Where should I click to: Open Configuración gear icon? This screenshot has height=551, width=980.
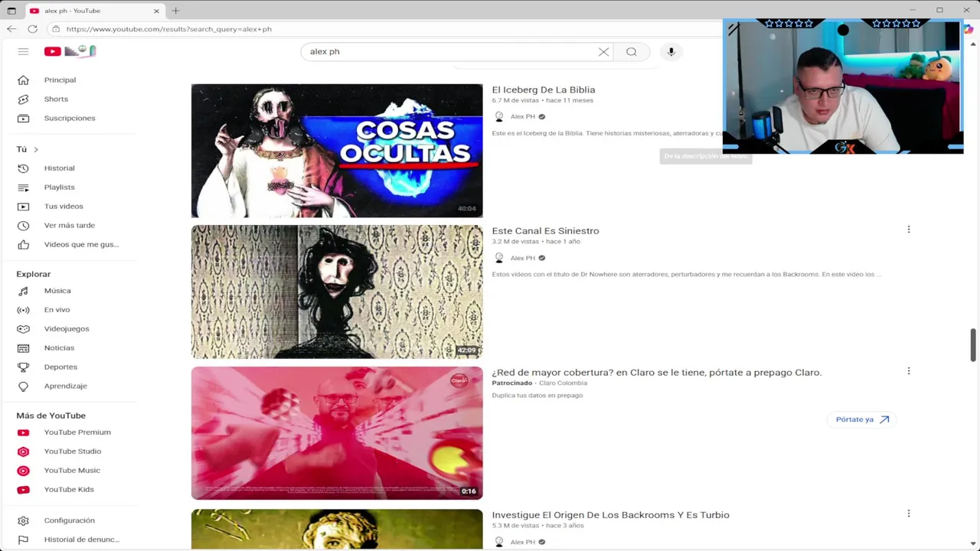[x=23, y=520]
